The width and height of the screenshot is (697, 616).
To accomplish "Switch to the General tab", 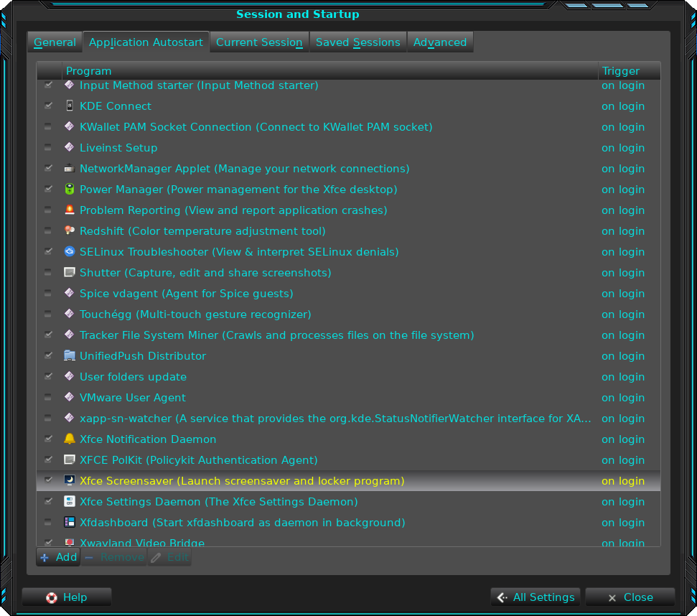I will point(55,42).
